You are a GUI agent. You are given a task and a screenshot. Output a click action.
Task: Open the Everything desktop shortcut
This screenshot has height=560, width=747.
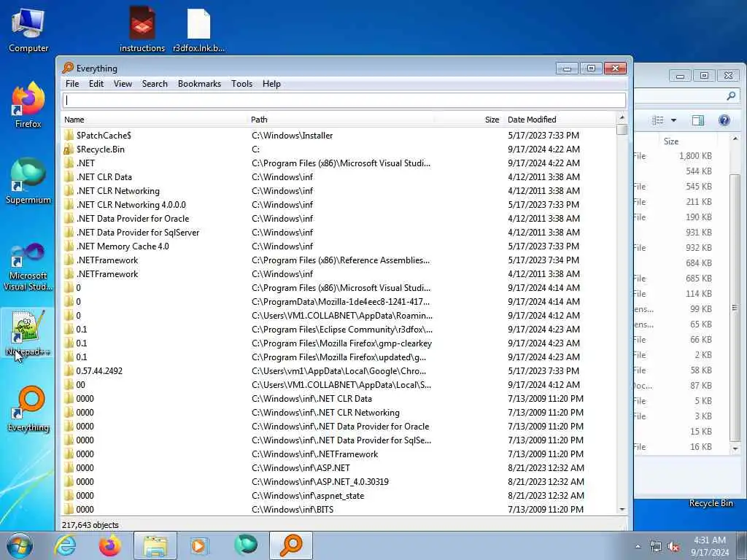point(28,408)
